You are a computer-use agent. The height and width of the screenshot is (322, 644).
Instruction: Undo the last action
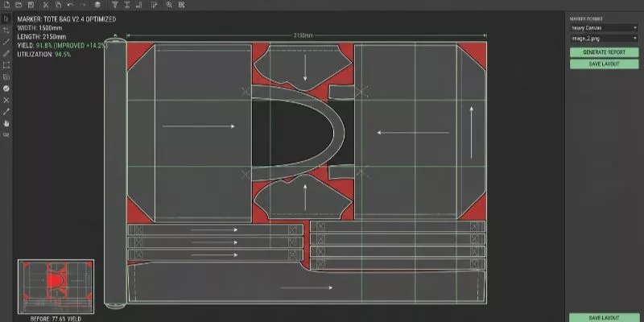(x=70, y=5)
